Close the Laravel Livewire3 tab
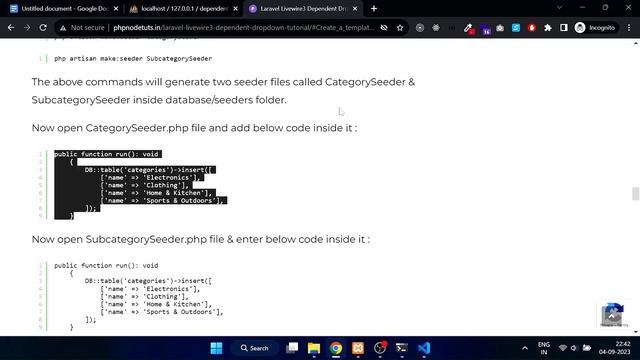 355,9
